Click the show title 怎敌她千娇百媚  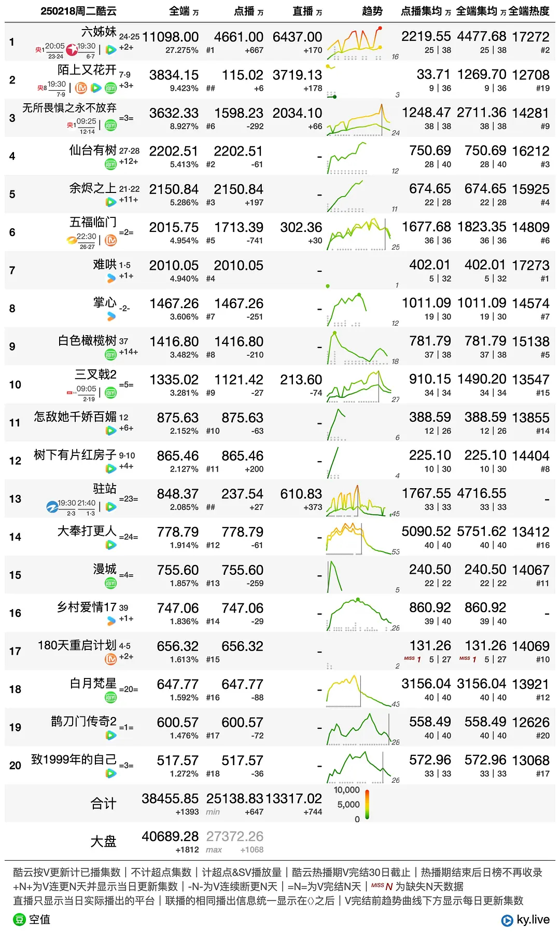[75, 417]
